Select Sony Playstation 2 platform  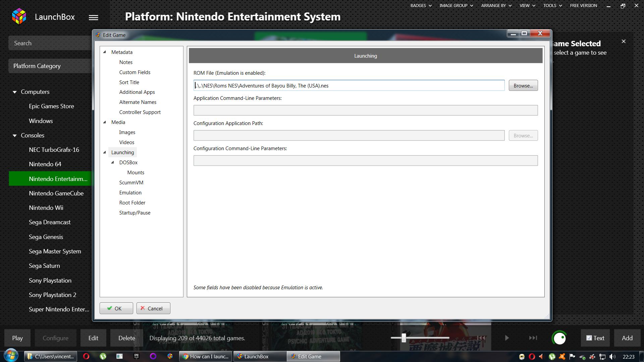[52, 295]
